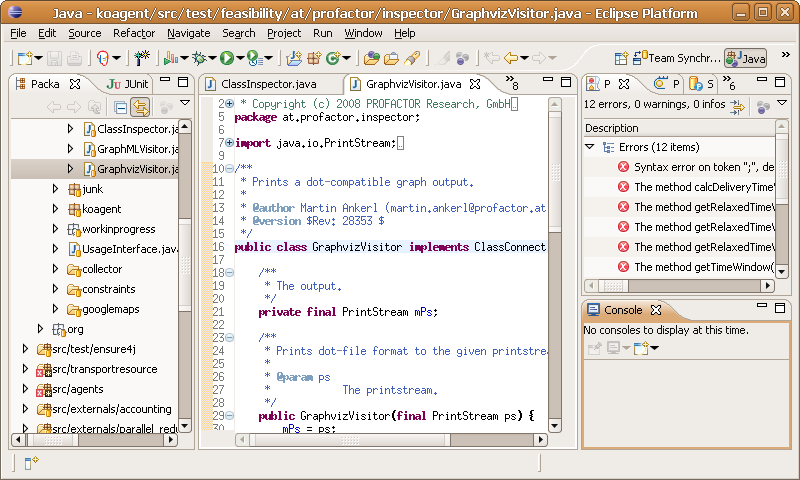
Task: Click the New Java Class icon
Action: tap(333, 58)
